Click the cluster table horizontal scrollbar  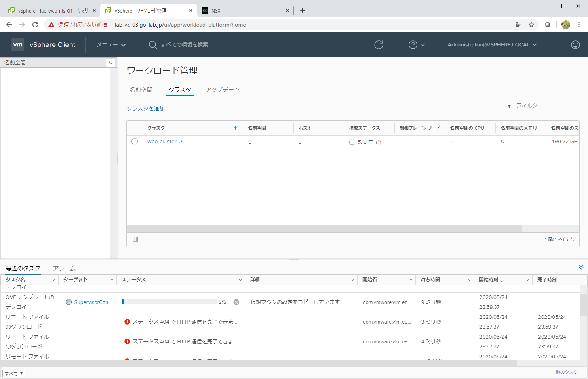[x=325, y=229]
